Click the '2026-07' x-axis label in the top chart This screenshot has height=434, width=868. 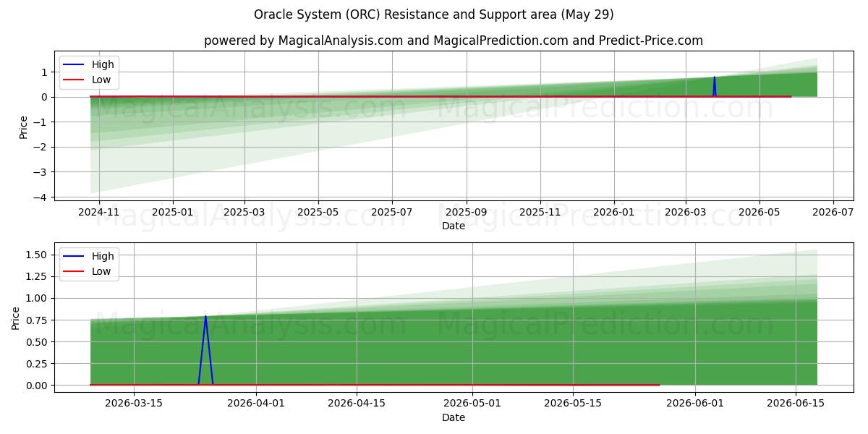click(833, 213)
